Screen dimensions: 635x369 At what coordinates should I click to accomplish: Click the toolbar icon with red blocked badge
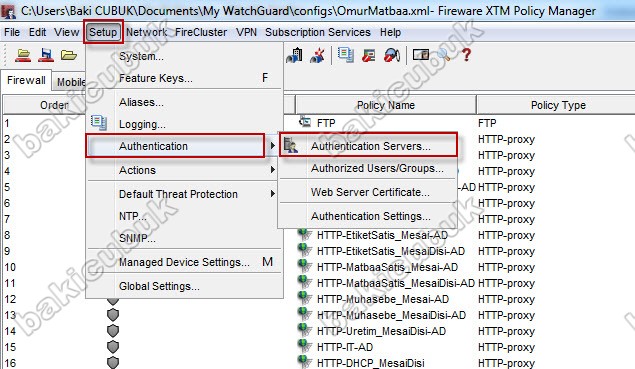(369, 55)
